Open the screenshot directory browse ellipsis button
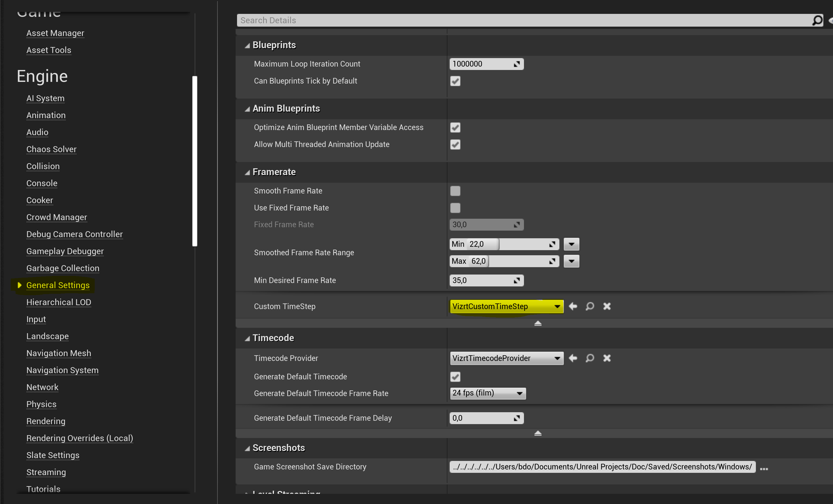 [x=764, y=469]
